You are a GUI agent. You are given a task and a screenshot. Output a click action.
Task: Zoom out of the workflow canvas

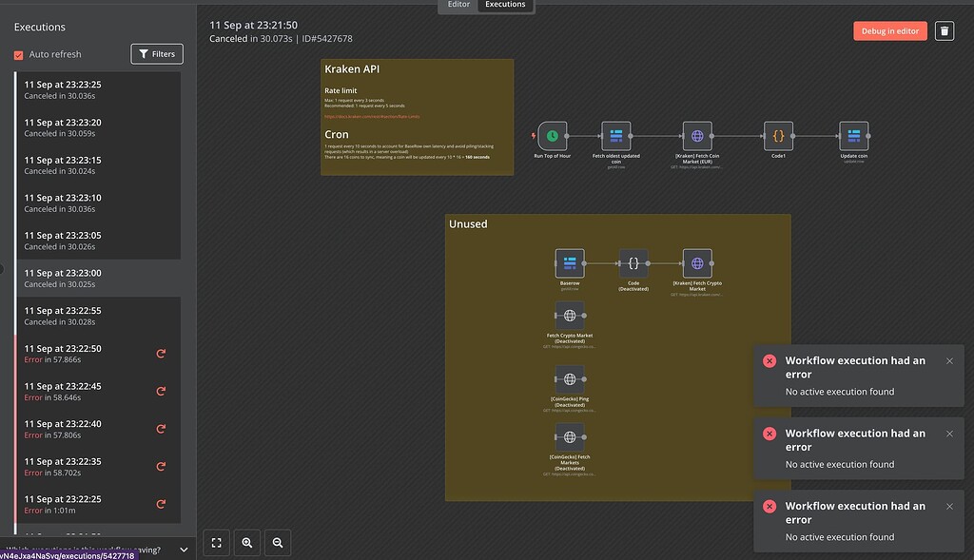(277, 542)
